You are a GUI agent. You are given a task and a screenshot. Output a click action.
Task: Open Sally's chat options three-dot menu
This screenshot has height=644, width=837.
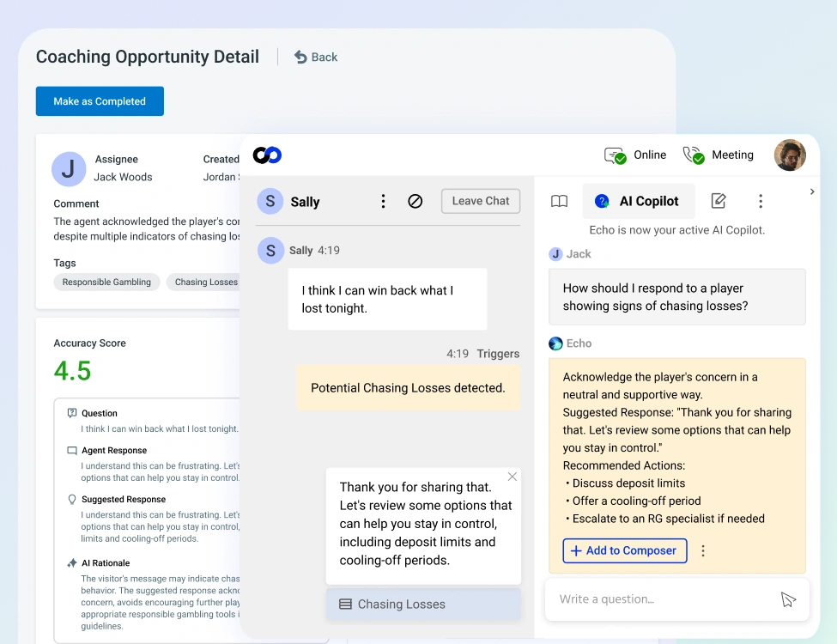tap(383, 201)
